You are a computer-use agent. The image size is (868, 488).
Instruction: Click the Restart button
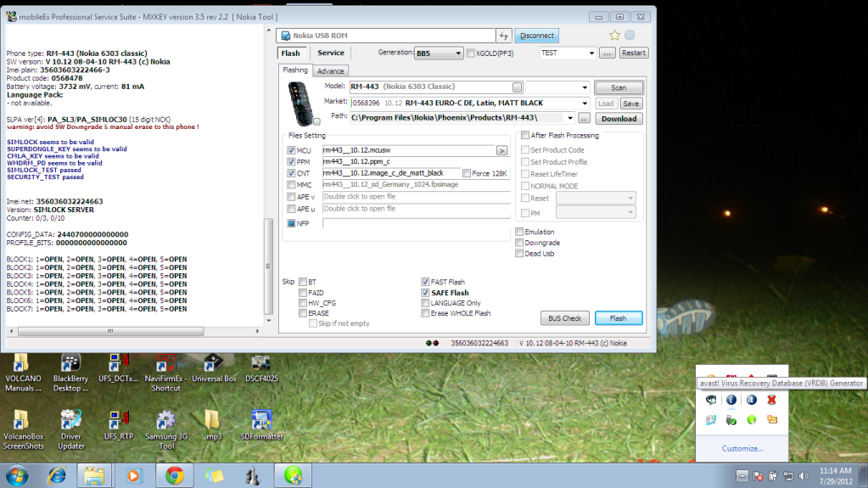[633, 53]
